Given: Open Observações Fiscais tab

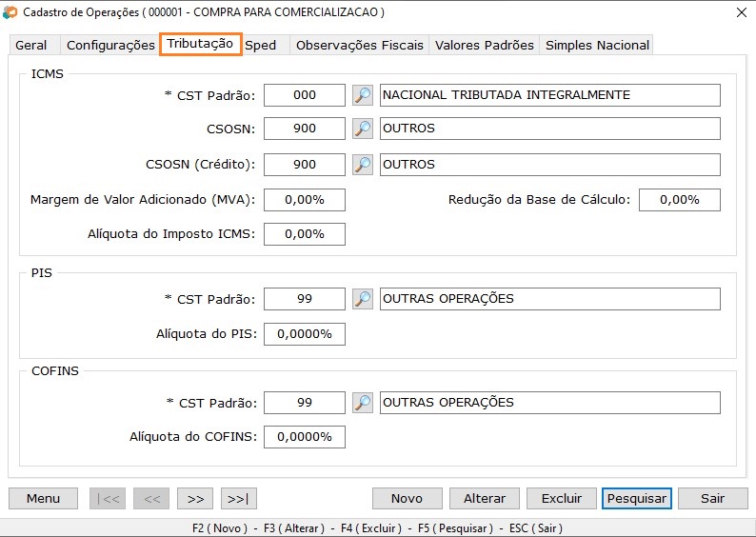Looking at the screenshot, I should 359,46.
